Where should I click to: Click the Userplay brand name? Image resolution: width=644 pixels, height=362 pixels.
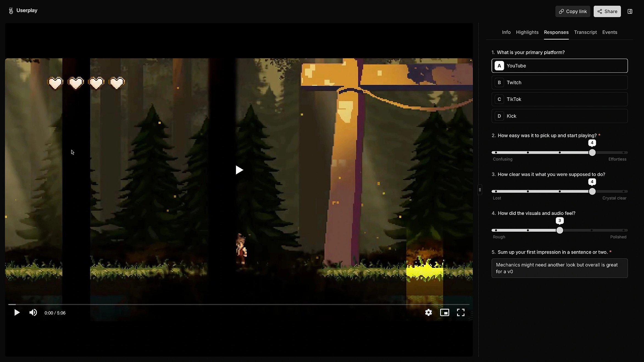click(27, 10)
